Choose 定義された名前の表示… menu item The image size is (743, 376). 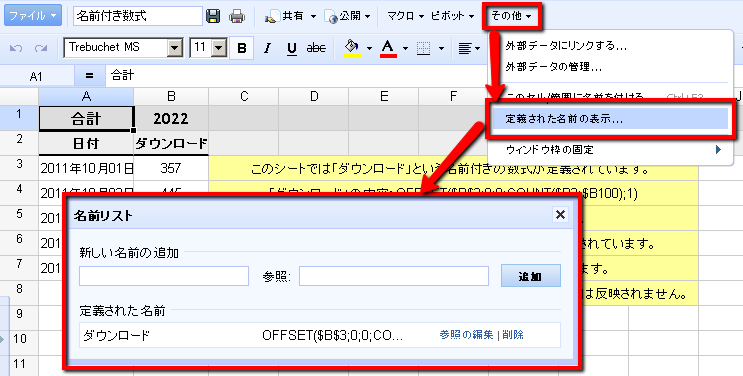click(610, 119)
